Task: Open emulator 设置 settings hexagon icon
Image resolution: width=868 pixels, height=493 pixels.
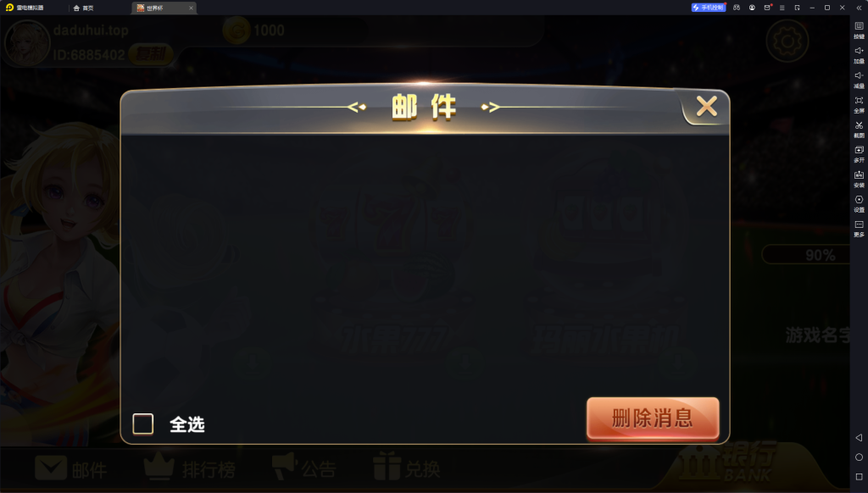Action: coord(859,203)
